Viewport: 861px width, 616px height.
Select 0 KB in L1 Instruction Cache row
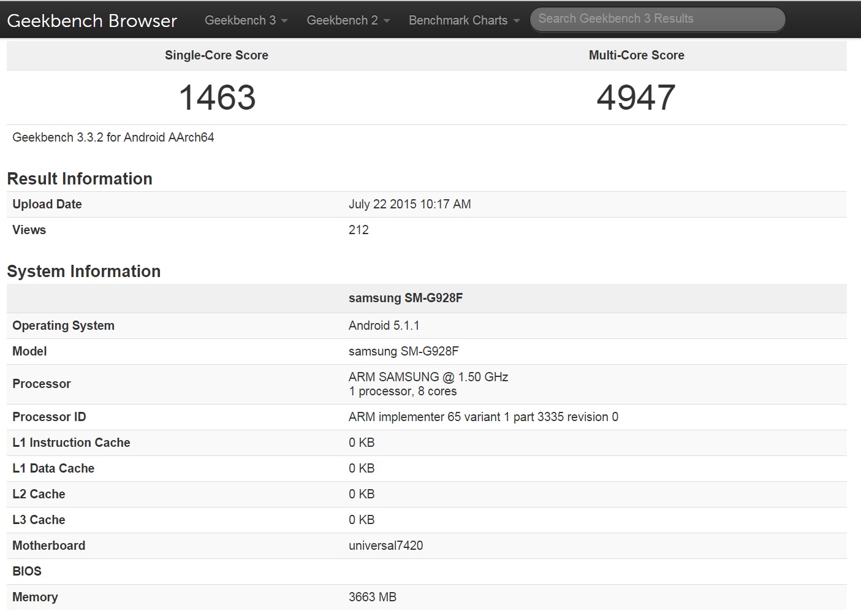[x=362, y=443]
